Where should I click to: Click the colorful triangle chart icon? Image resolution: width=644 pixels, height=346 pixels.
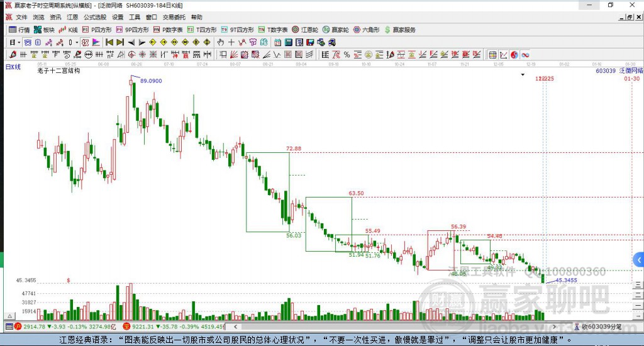(x=96, y=42)
